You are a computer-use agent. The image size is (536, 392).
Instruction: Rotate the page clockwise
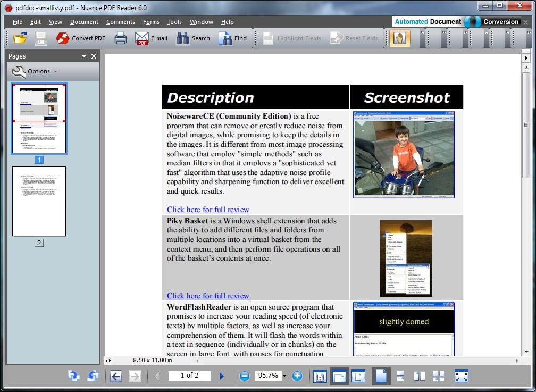(73, 376)
